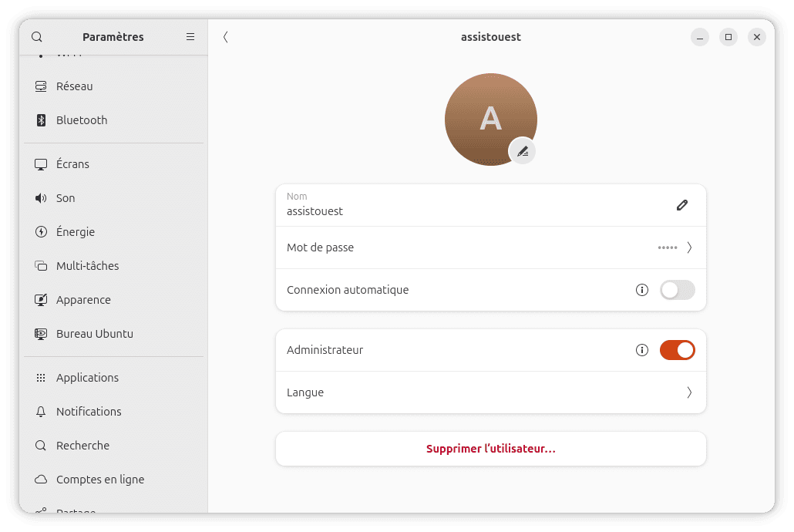Click the Énergie power icon
Image resolution: width=794 pixels, height=532 pixels.
(41, 232)
